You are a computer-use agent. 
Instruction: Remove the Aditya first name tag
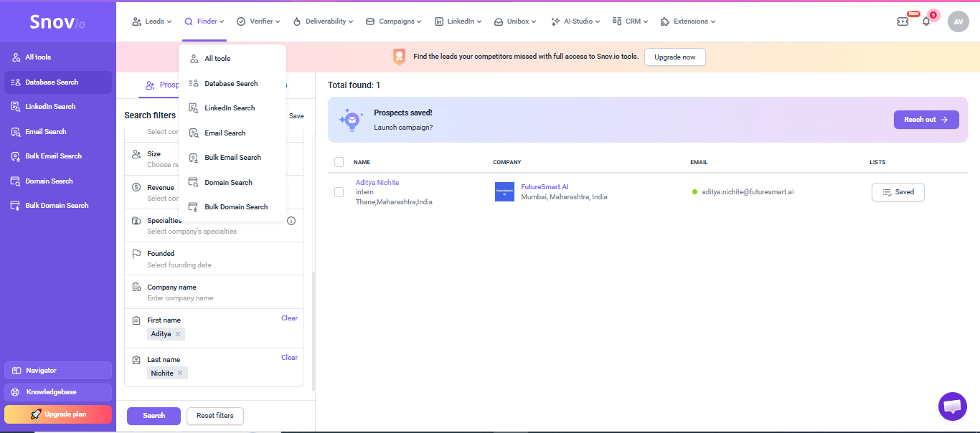click(x=178, y=334)
